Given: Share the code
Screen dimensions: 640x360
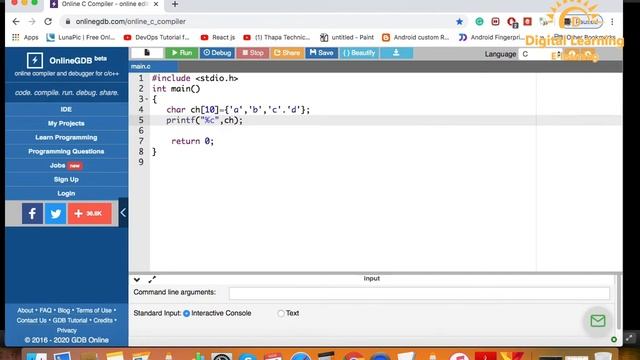Looking at the screenshot, I should (287, 53).
